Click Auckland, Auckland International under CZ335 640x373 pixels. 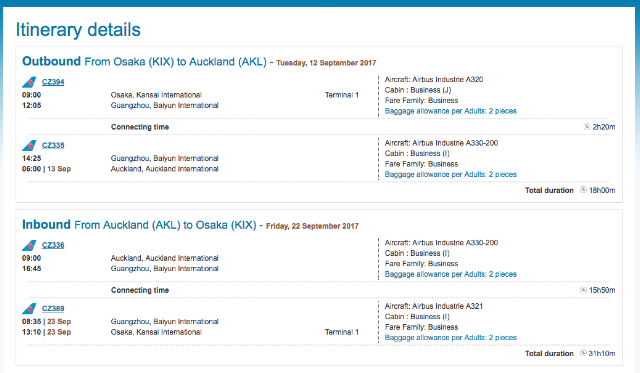[164, 169]
